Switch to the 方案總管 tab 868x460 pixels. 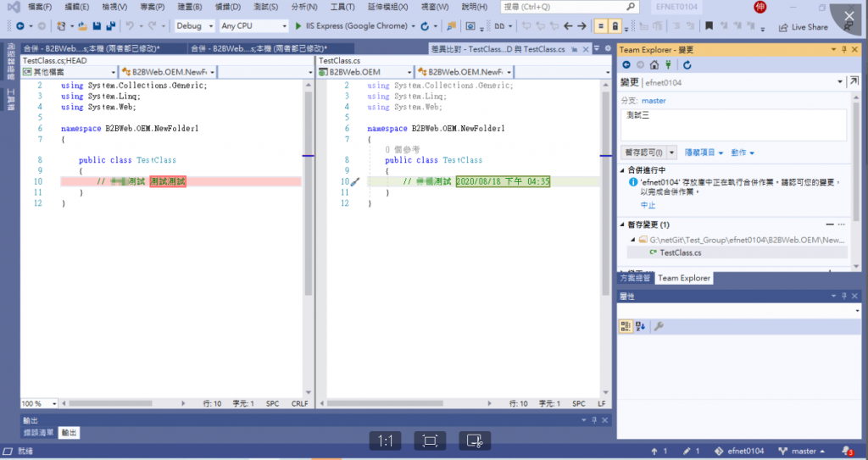tap(635, 278)
